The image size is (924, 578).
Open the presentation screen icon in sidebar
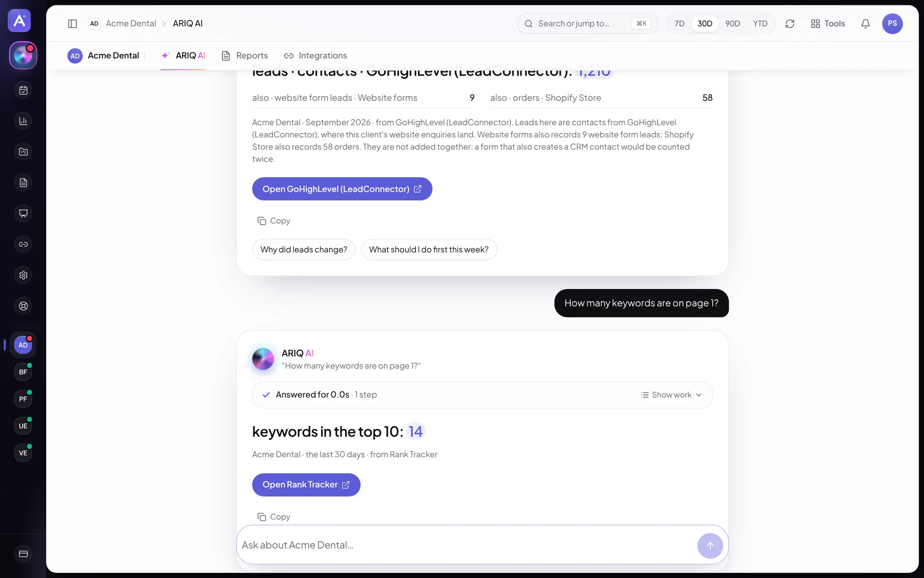pyautogui.click(x=24, y=214)
